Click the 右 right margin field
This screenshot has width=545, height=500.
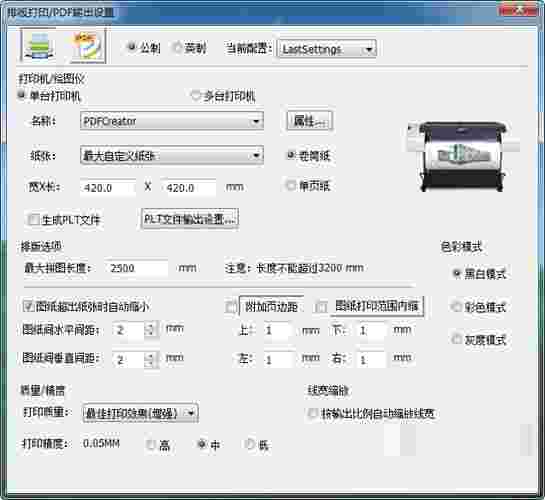coord(371,360)
